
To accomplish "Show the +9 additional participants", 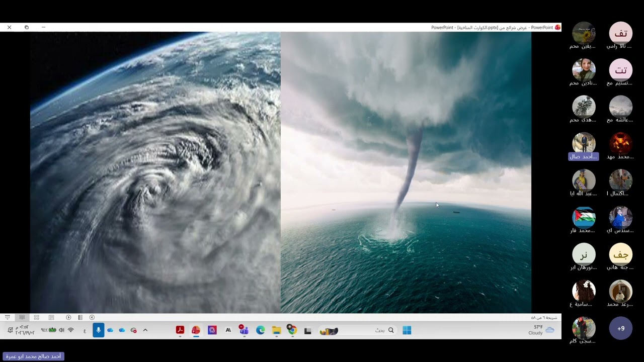I will (621, 328).
